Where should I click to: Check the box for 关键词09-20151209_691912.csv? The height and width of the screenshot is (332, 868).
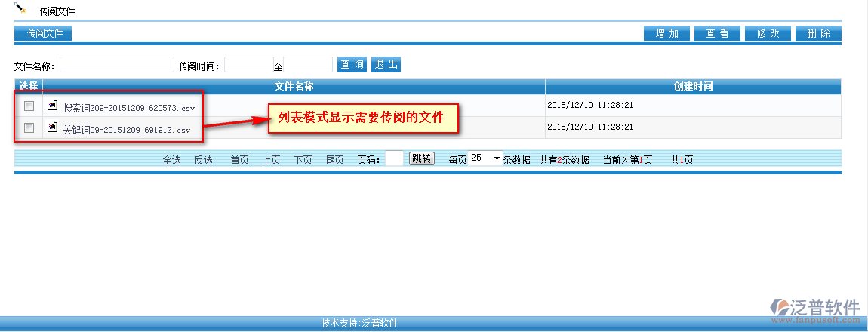tap(29, 128)
